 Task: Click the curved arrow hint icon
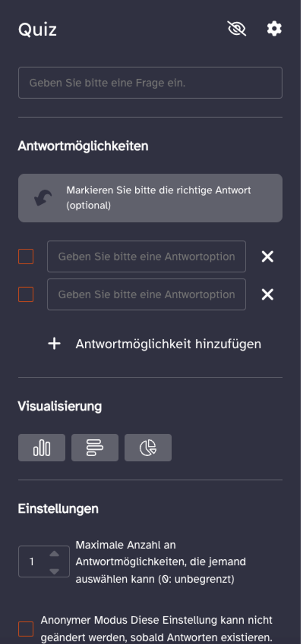tap(43, 198)
